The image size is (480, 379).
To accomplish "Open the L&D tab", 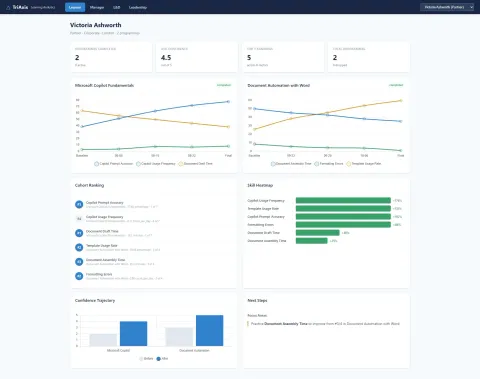I will [116, 7].
